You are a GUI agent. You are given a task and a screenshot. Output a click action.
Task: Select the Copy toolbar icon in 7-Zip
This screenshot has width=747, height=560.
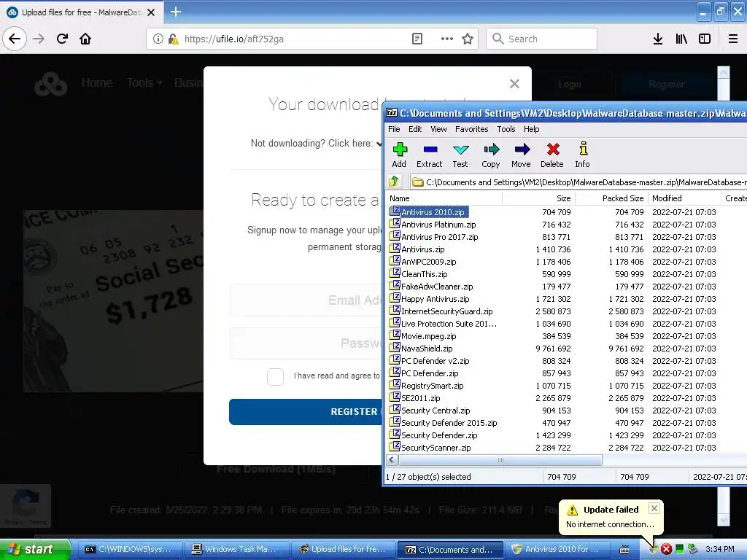click(x=491, y=155)
